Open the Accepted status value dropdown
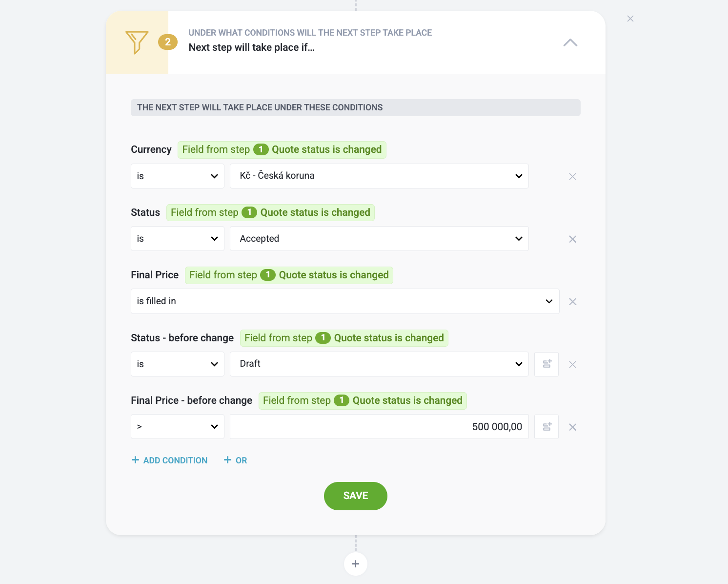The width and height of the screenshot is (728, 584). coord(379,238)
